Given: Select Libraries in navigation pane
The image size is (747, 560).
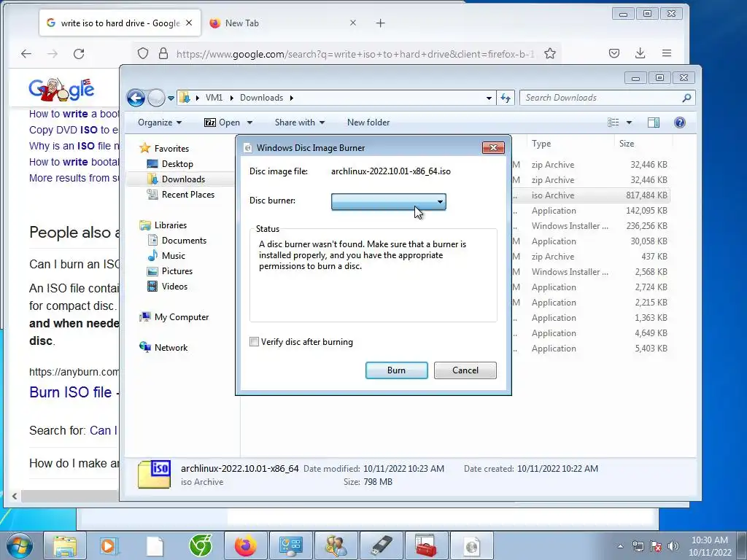Looking at the screenshot, I should click(x=171, y=225).
